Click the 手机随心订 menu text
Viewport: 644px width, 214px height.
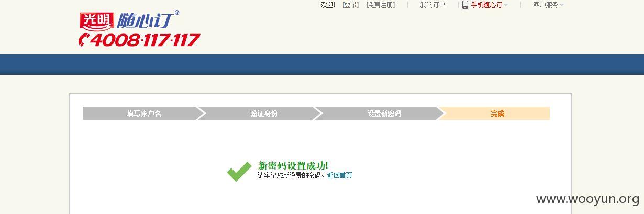(486, 5)
